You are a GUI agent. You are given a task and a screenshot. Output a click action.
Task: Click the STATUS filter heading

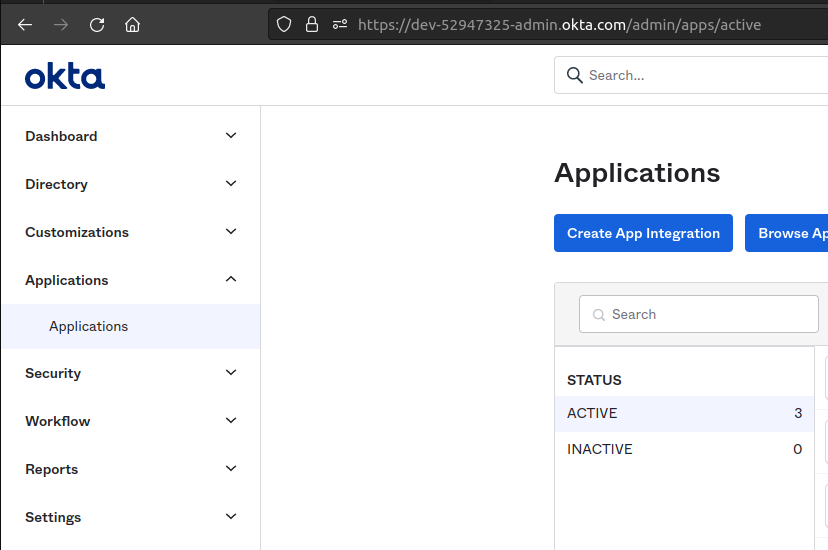tap(594, 380)
